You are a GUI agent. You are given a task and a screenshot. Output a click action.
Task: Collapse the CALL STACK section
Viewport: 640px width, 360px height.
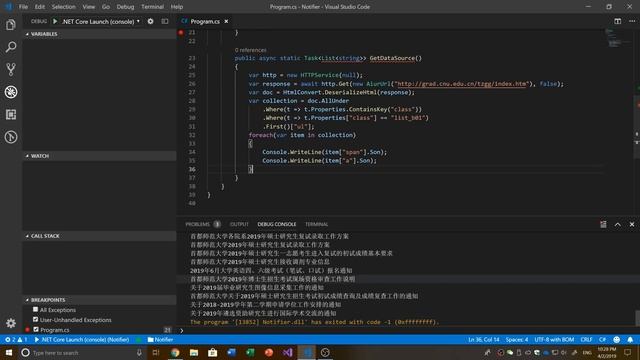point(99,236)
